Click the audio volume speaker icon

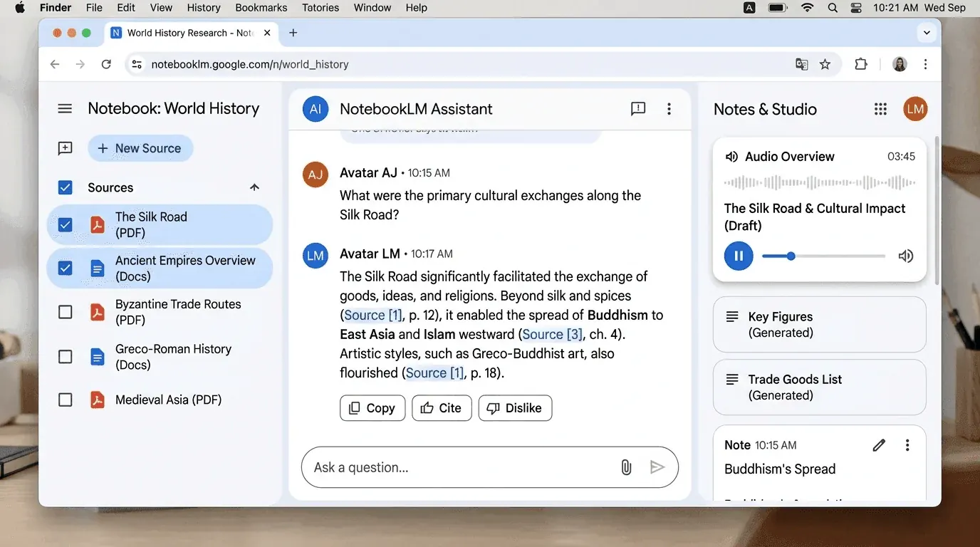905,256
